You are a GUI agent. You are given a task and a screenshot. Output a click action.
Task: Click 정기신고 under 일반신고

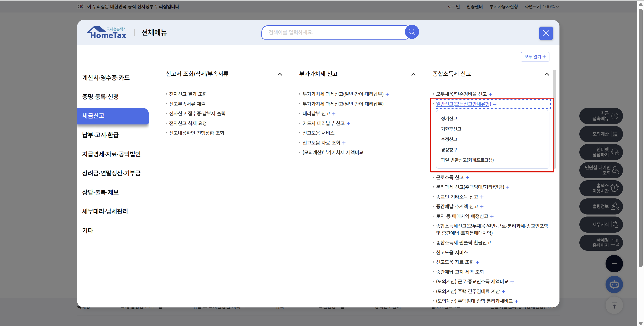tap(449, 118)
